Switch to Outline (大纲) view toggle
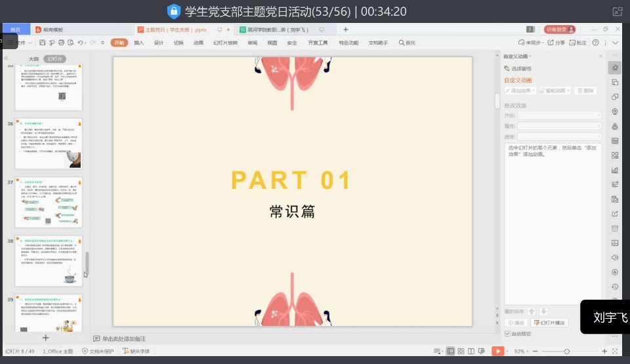This screenshot has width=630, height=364. [x=33, y=58]
